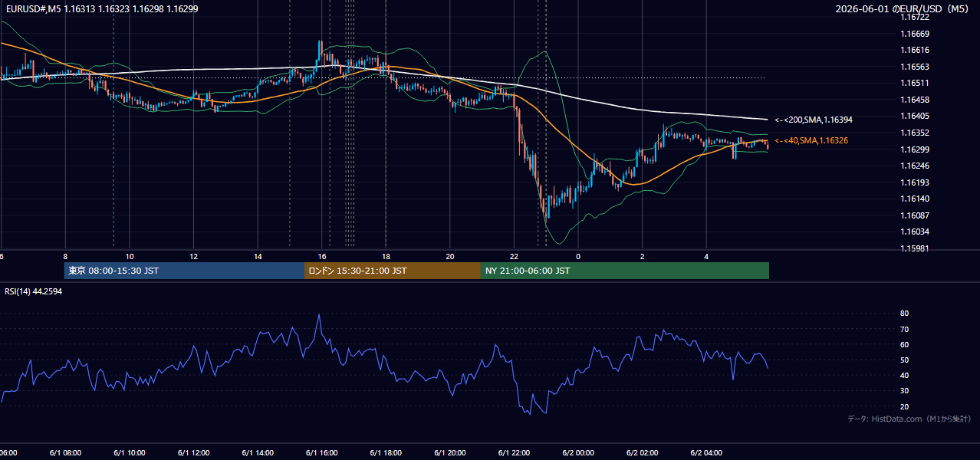Click the RSI scale value 70
Screen dimensions: 980x460
(x=905, y=329)
